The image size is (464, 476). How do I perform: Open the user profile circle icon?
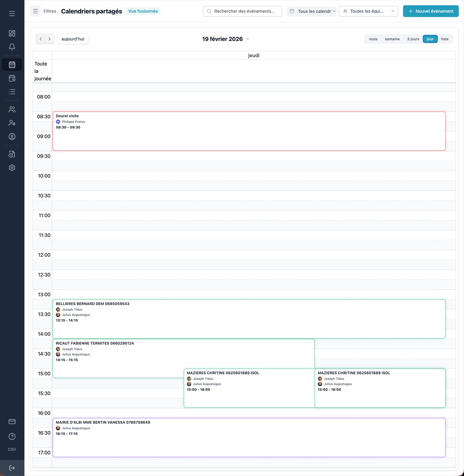pos(12,137)
